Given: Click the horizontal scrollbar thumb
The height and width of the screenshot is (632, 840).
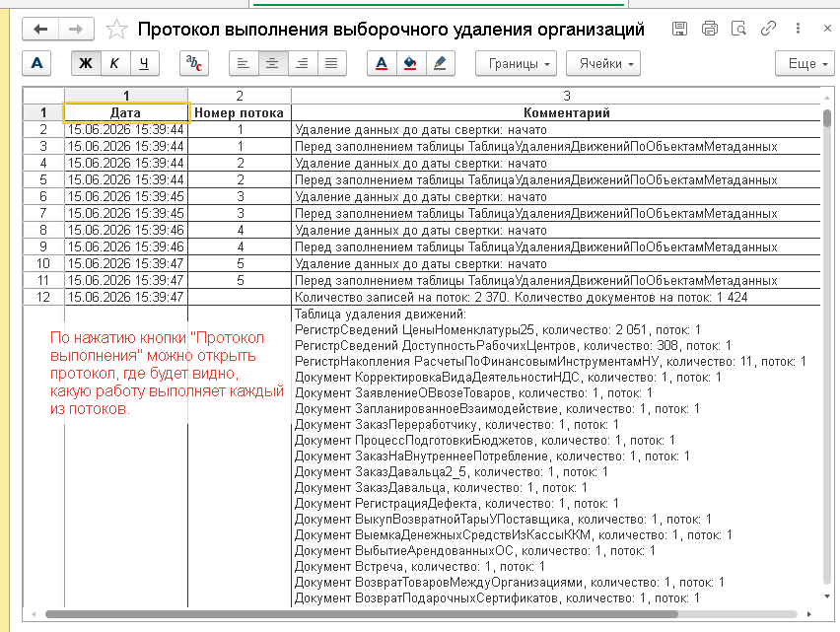Looking at the screenshot, I should (362, 614).
